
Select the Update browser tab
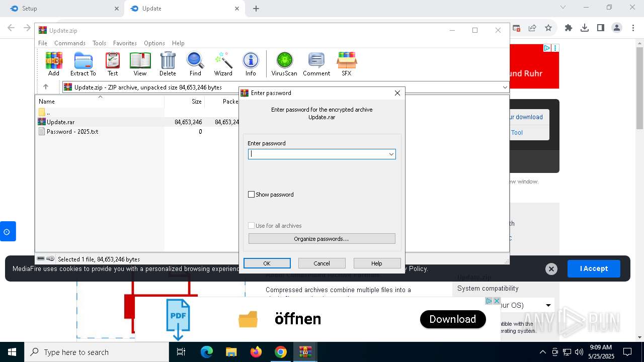click(x=184, y=9)
